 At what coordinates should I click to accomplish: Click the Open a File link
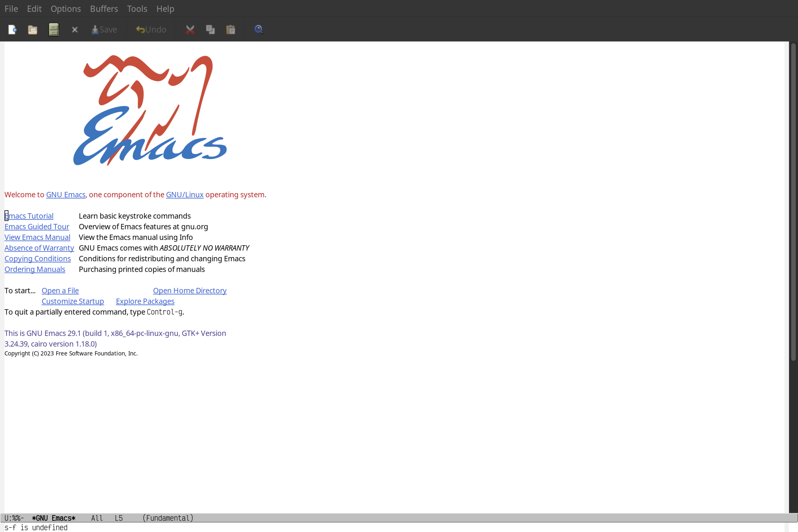tap(60, 290)
